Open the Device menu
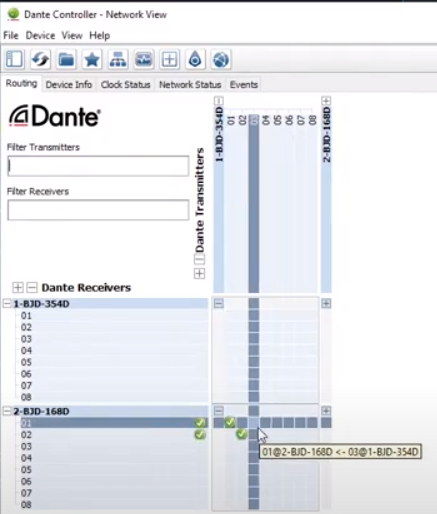Screen dimensions: 437x514 tap(40, 35)
